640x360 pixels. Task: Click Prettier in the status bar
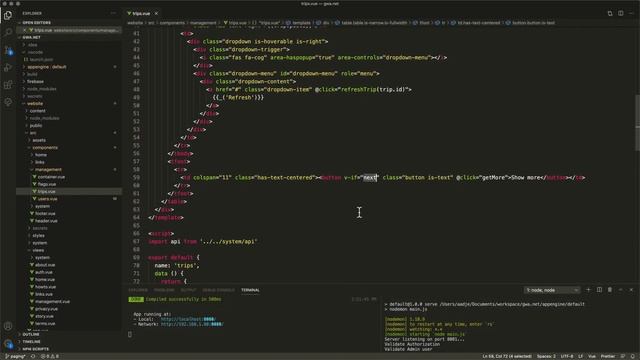tap(607, 356)
